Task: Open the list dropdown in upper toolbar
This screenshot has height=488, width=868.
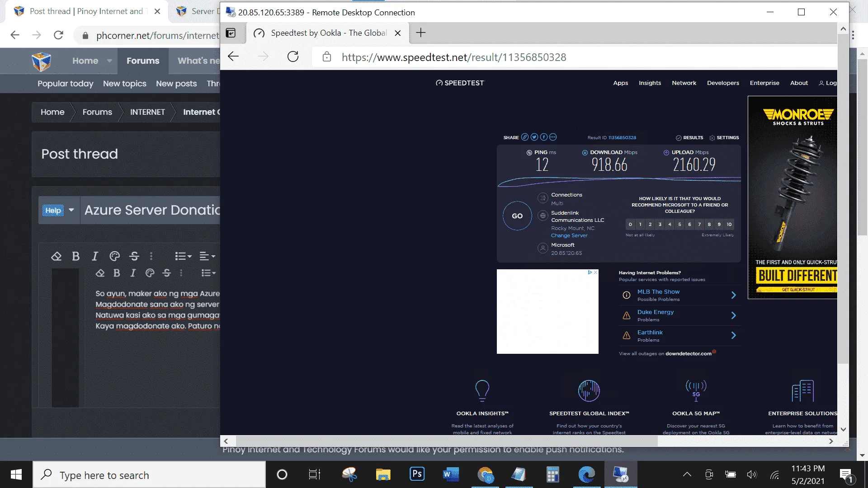Action: tap(183, 257)
